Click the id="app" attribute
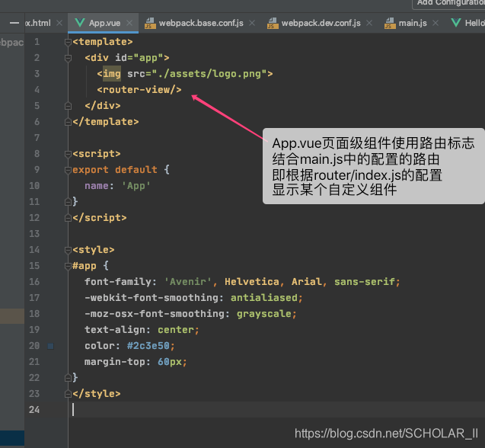 [x=139, y=58]
